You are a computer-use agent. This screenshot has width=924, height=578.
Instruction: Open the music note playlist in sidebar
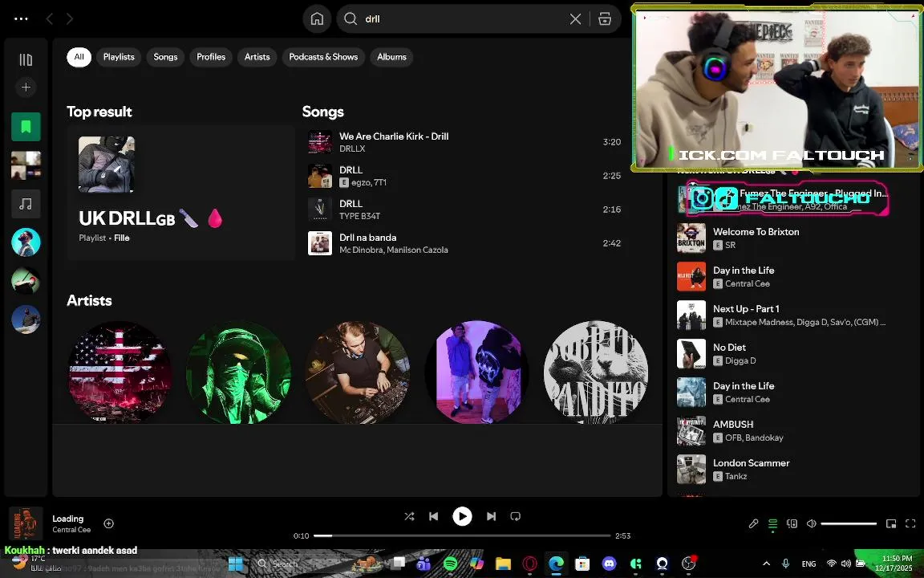(x=26, y=203)
